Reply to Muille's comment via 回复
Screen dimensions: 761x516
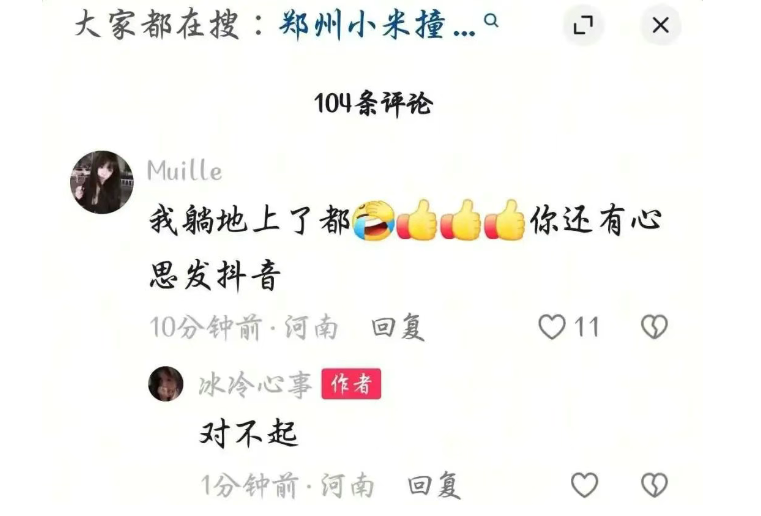(398, 327)
